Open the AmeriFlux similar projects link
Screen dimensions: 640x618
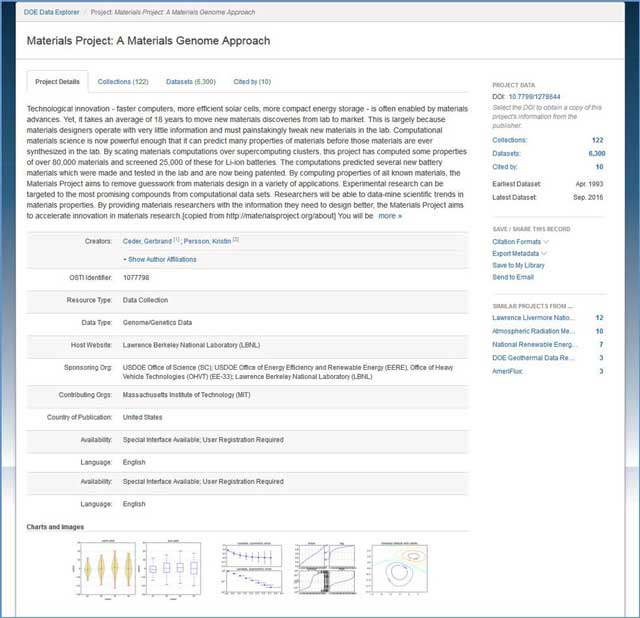(x=507, y=371)
